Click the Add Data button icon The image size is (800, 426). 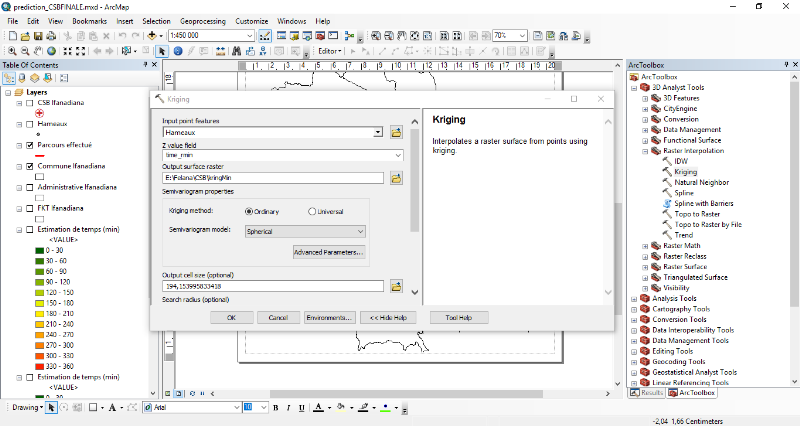point(154,36)
